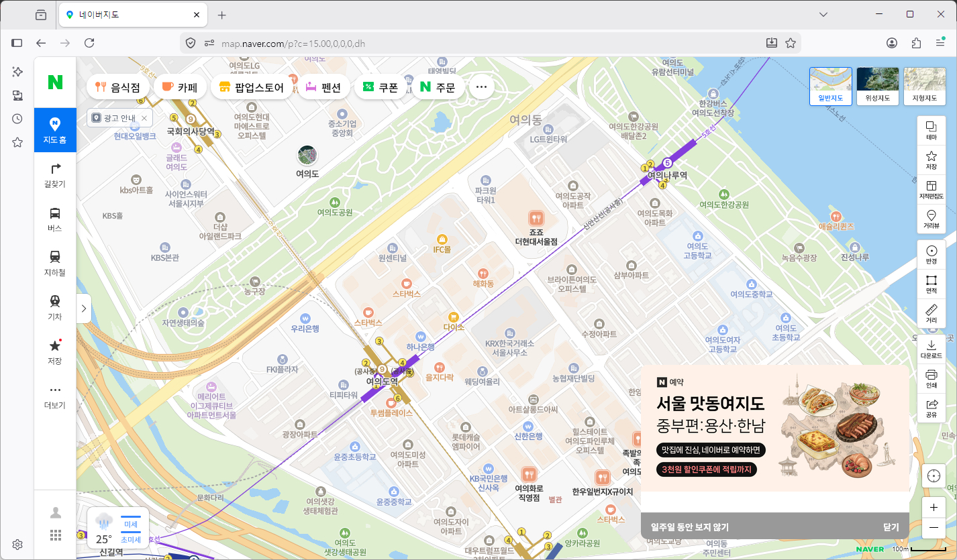The height and width of the screenshot is (560, 957).
Task: Filter by 카페 cafes
Action: [x=179, y=87]
